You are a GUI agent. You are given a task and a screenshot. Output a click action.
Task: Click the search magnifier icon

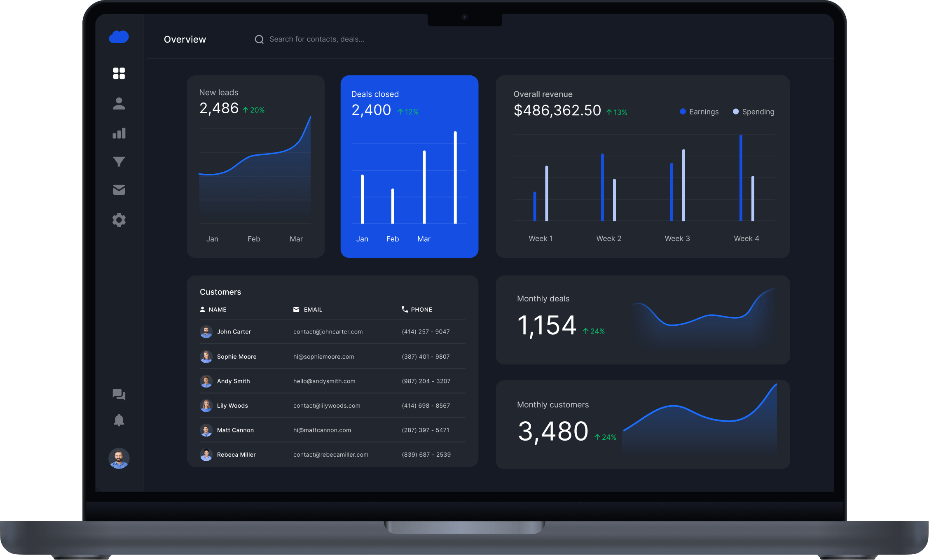click(x=259, y=40)
